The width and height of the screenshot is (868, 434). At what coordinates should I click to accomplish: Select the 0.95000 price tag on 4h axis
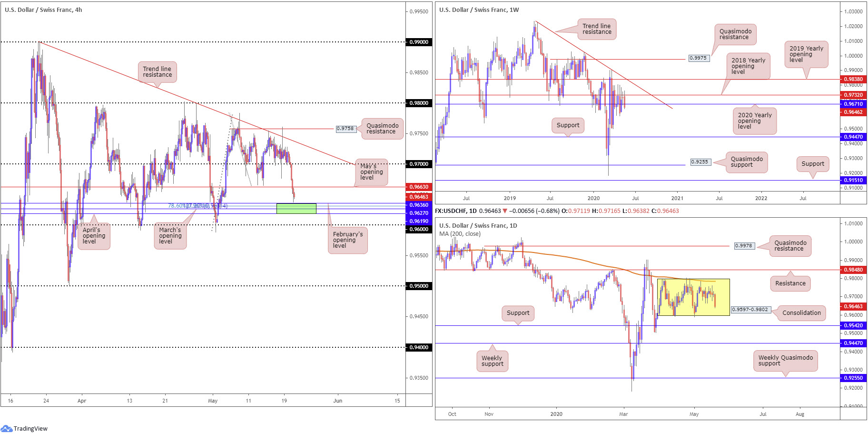419,286
